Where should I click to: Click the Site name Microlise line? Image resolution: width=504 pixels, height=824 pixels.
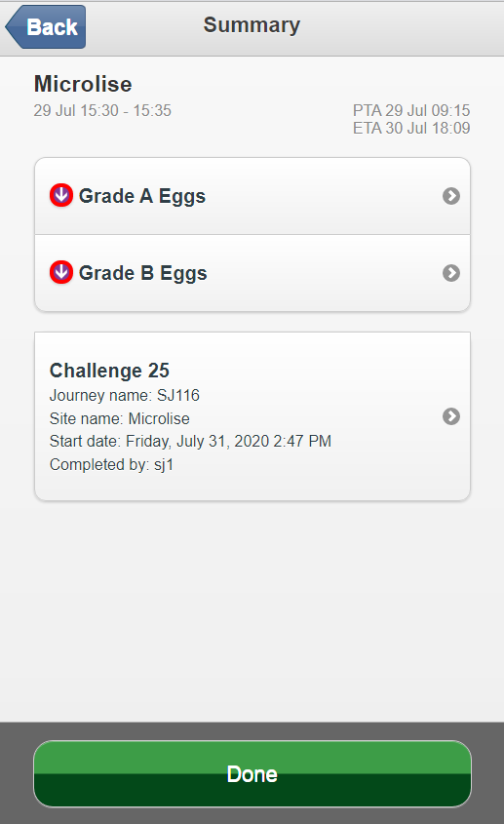(119, 419)
